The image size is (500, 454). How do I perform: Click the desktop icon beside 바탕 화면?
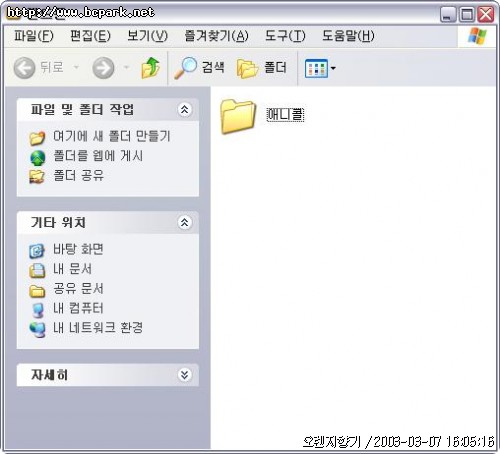37,251
